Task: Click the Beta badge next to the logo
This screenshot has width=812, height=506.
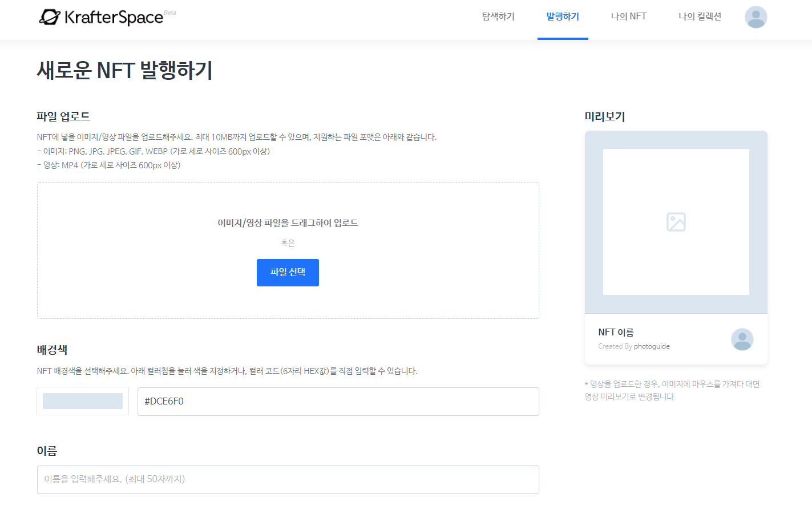Action: point(169,11)
